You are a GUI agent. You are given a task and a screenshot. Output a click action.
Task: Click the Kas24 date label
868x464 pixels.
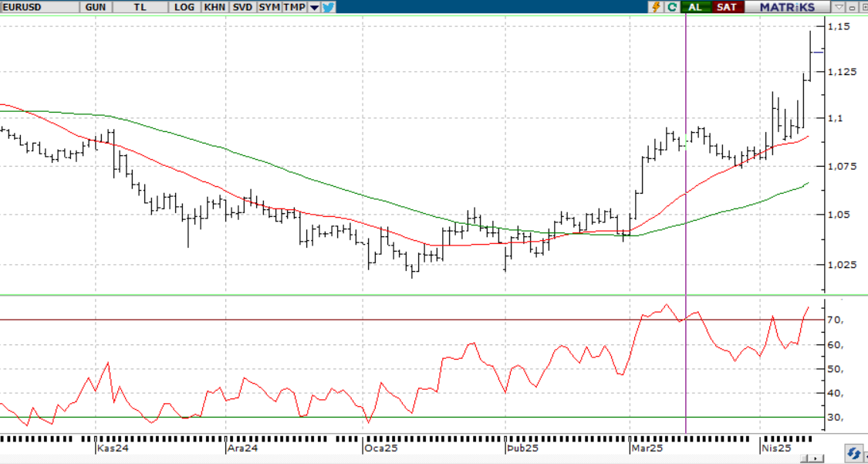[113, 447]
